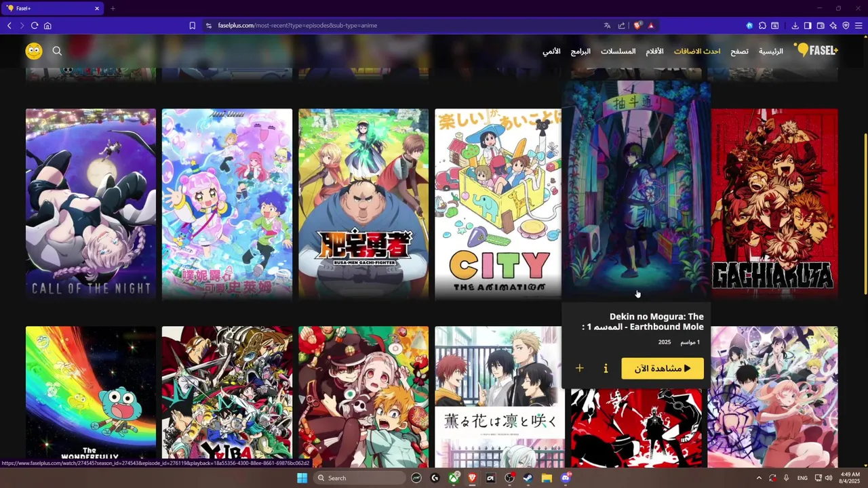Screen dimensions: 868x488
Task: Click the Brave VPN shield icon
Action: pyautogui.click(x=846, y=26)
